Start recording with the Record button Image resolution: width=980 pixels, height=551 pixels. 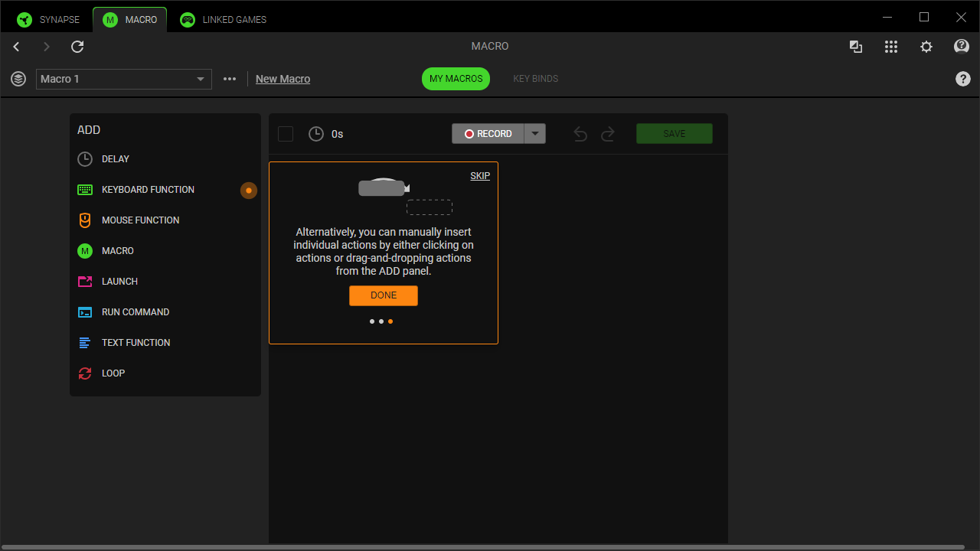tap(488, 134)
